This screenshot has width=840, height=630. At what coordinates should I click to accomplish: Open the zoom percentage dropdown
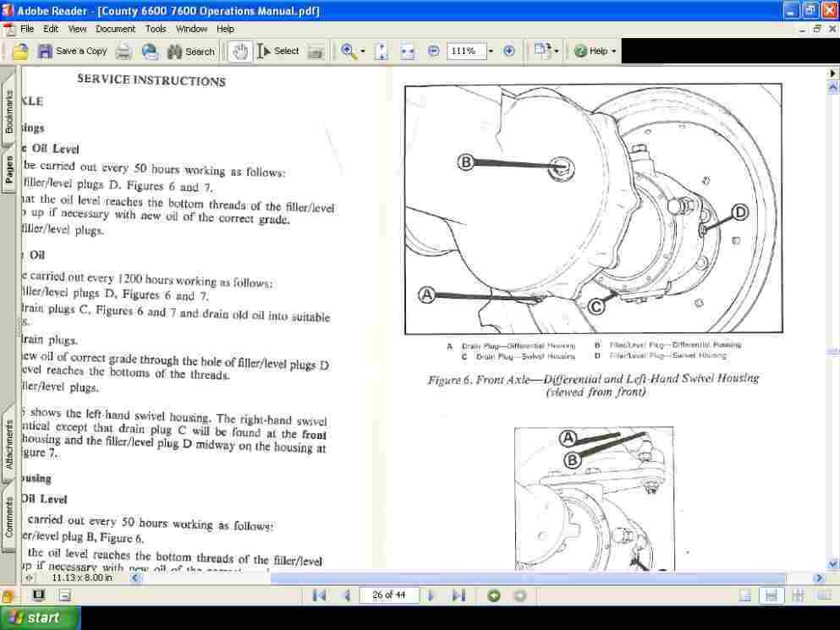pos(491,52)
